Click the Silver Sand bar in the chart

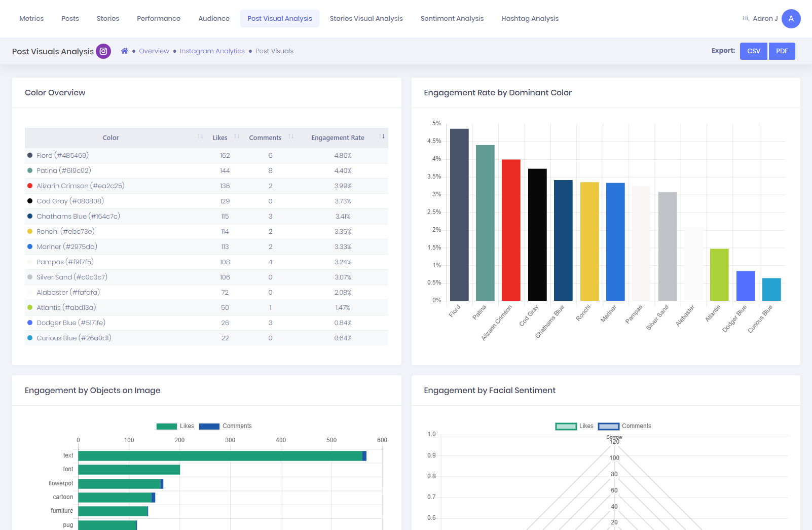[x=668, y=246]
